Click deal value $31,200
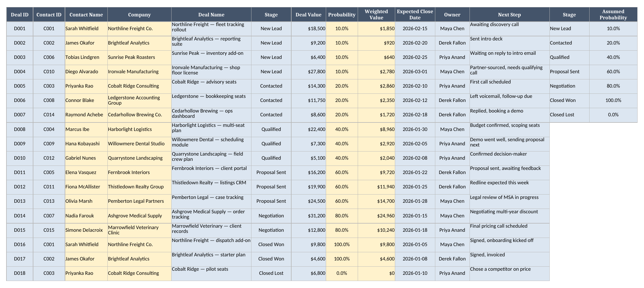The height and width of the screenshot is (288, 644). [309, 216]
